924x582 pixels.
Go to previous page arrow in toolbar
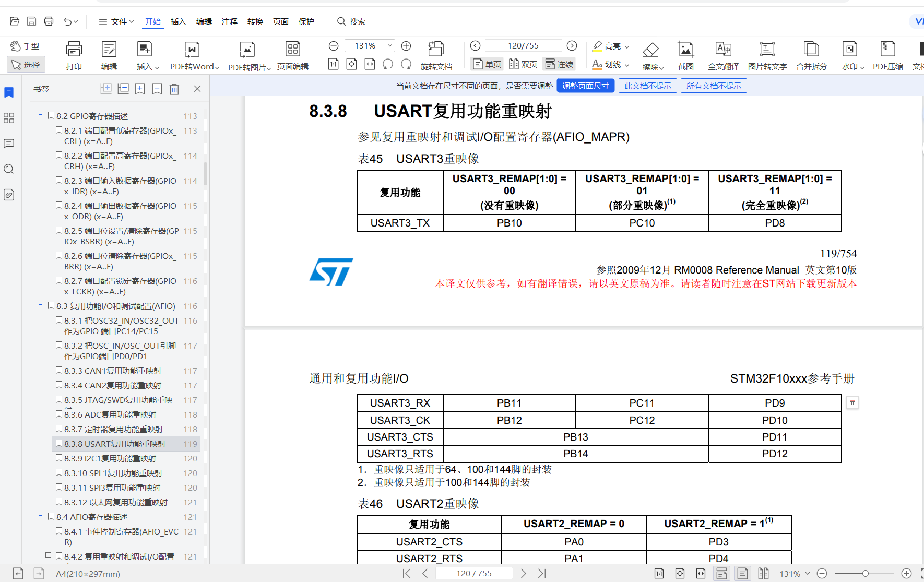[x=475, y=46]
